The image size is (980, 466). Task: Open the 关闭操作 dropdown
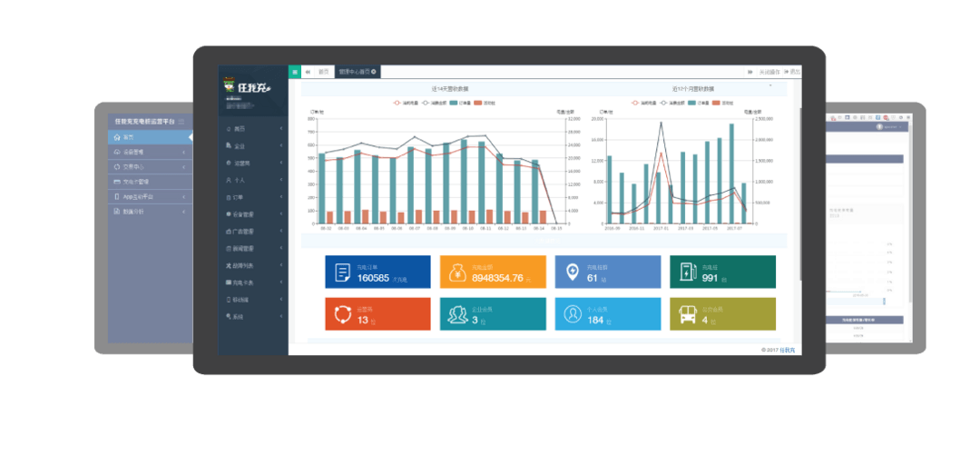pyautogui.click(x=769, y=72)
